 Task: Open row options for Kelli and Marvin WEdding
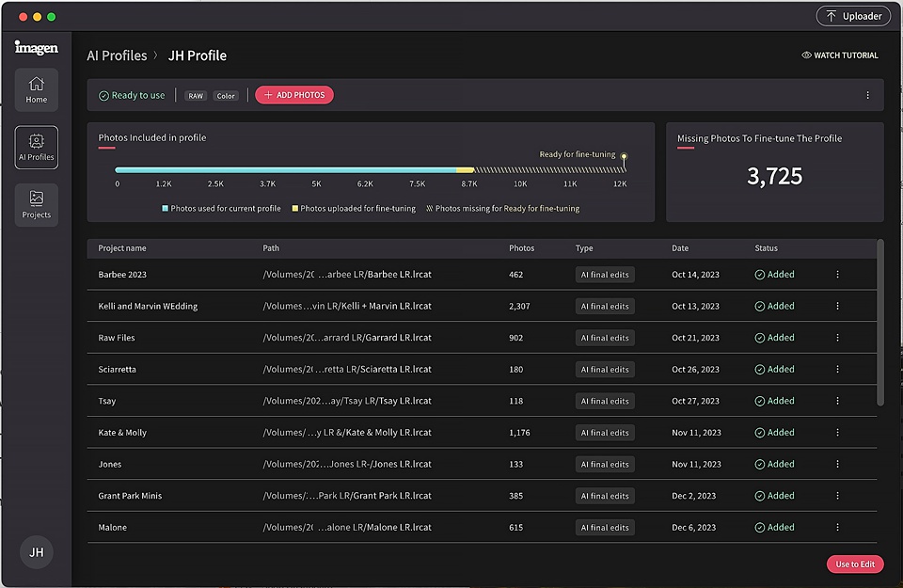click(x=837, y=306)
